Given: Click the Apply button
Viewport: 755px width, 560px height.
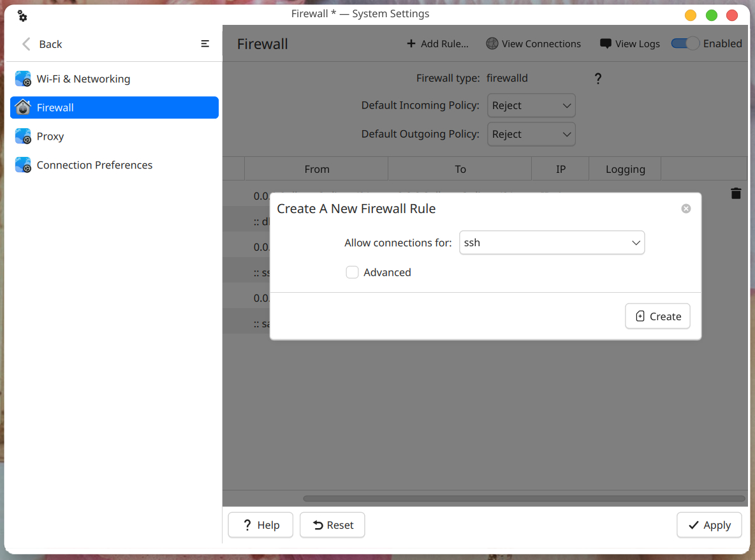Looking at the screenshot, I should [709, 525].
